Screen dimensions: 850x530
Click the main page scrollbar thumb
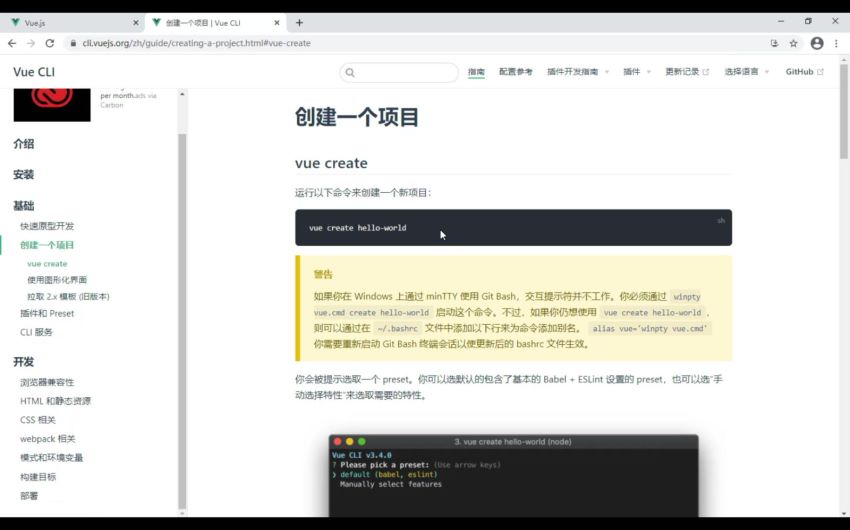tap(844, 112)
